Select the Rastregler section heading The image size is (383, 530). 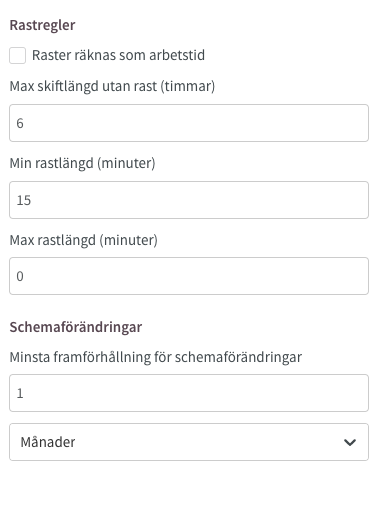click(x=42, y=25)
